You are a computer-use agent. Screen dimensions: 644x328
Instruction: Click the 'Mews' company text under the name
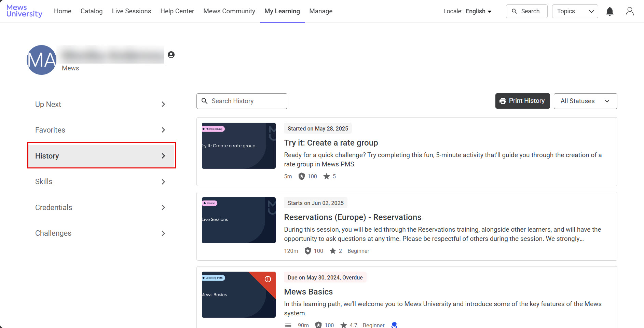click(x=70, y=68)
